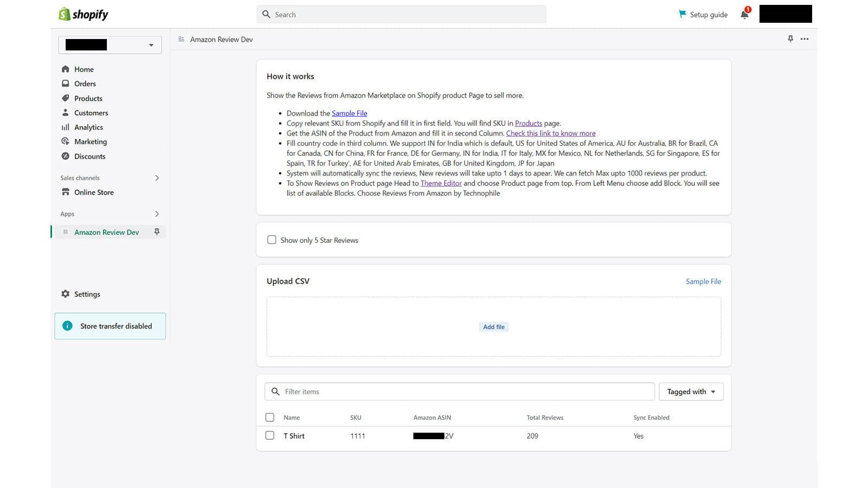
Task: Select the T Shirt row checkbox
Action: click(270, 435)
